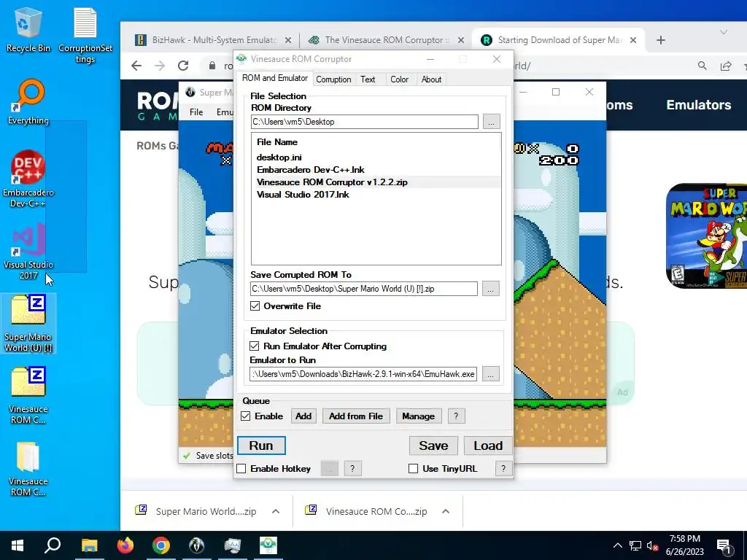Select the ROM and Emulator tab

[275, 78]
